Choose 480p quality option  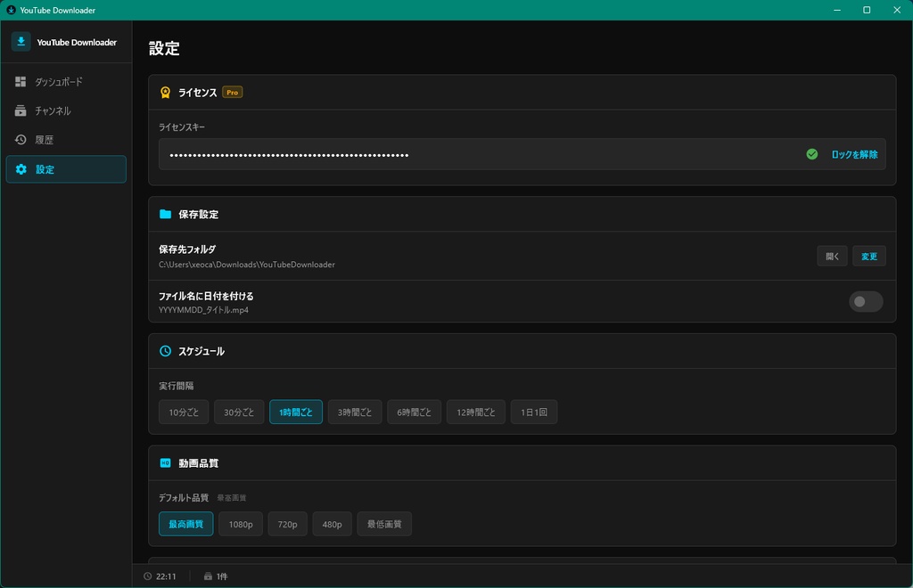click(332, 524)
